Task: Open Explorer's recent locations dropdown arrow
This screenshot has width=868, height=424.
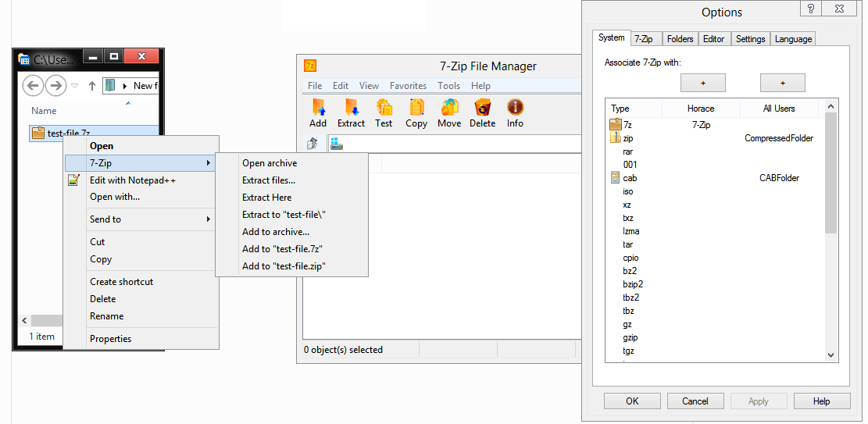Action: (x=75, y=86)
